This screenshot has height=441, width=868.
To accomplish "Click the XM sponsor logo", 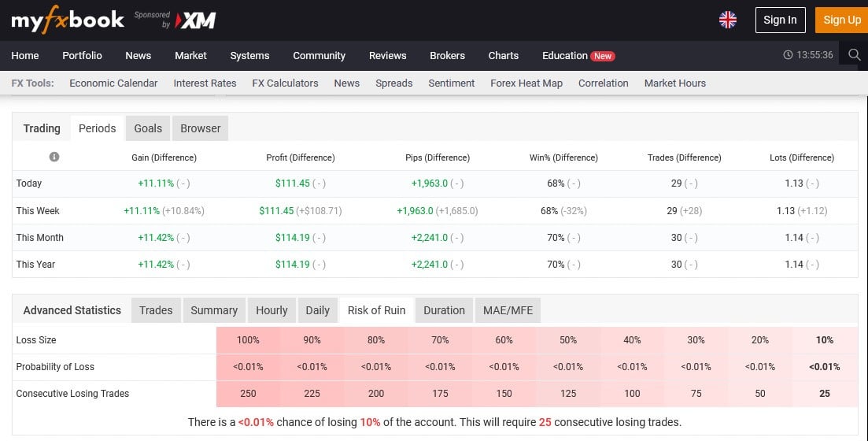I will (x=195, y=21).
